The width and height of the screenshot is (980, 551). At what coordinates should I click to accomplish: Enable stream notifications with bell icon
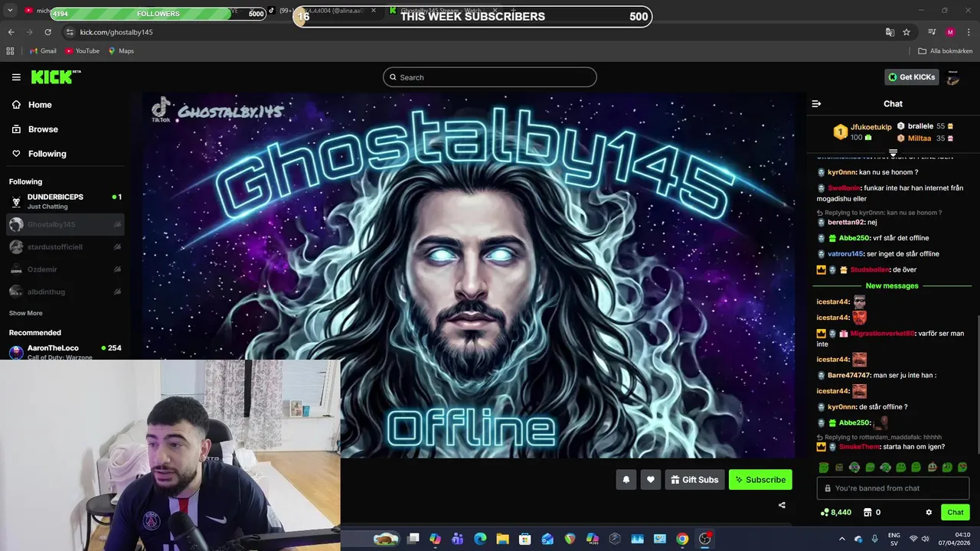(626, 480)
